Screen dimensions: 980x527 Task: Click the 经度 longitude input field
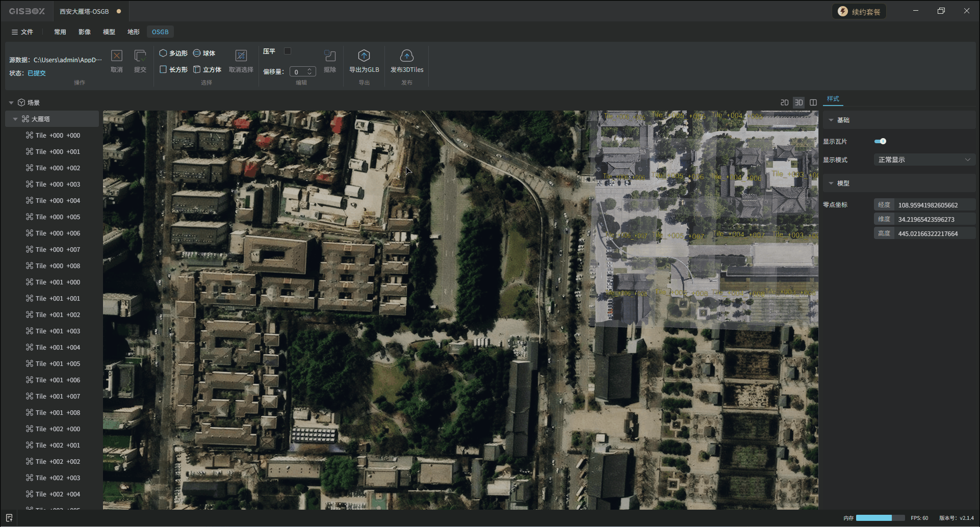[933, 205]
